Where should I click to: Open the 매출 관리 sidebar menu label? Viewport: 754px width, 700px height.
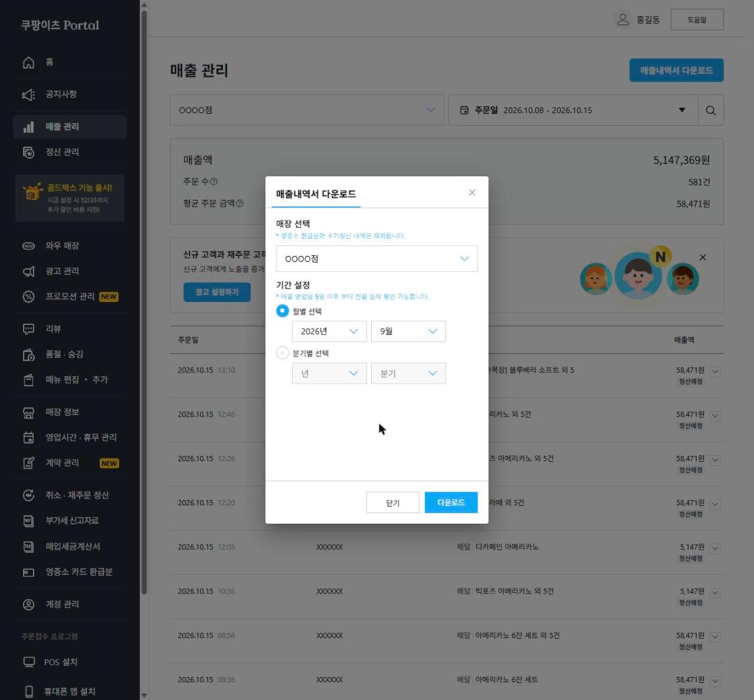click(x=62, y=127)
